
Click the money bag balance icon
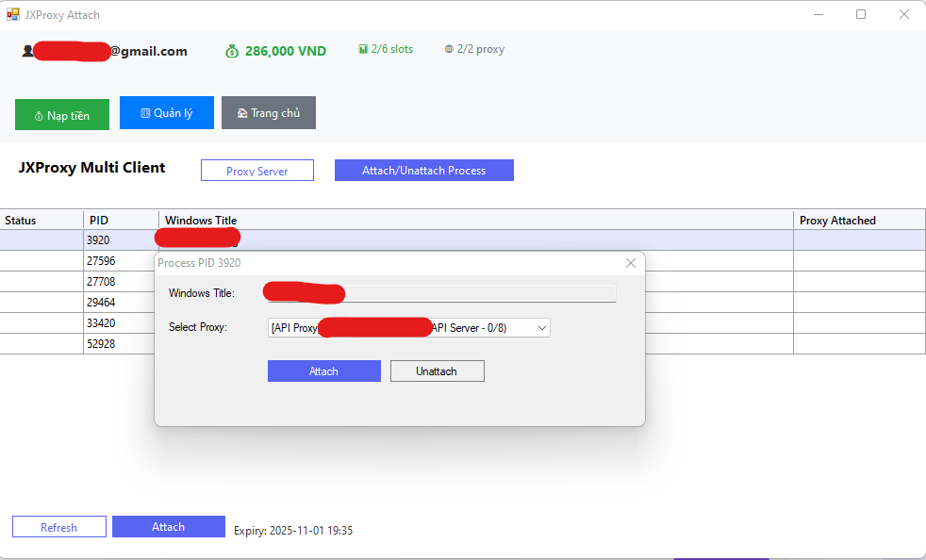(232, 52)
